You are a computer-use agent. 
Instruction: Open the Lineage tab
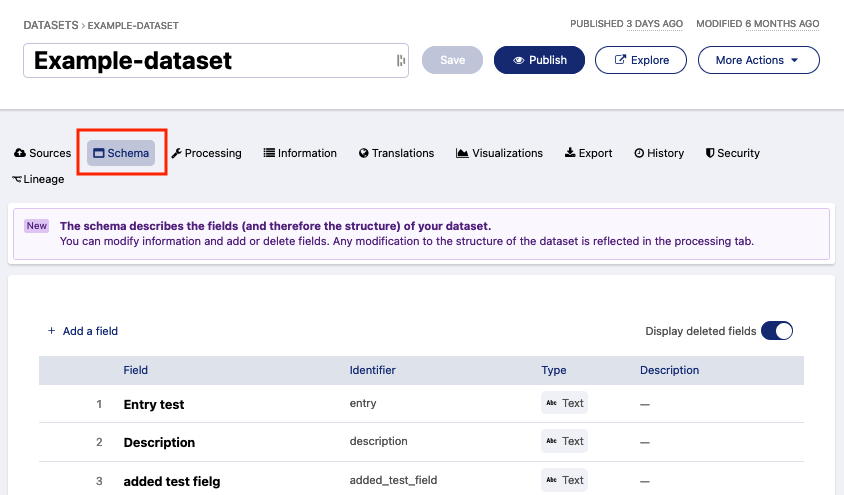(x=38, y=179)
